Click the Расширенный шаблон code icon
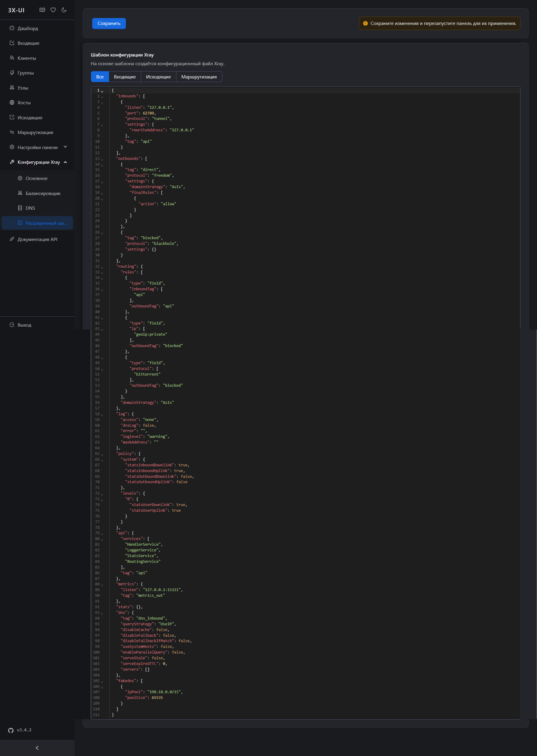 tap(20, 223)
